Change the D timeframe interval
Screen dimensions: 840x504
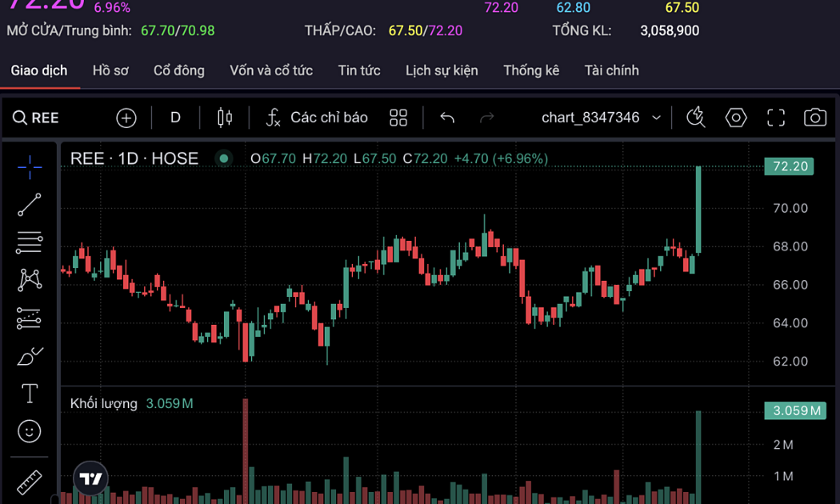tap(175, 118)
